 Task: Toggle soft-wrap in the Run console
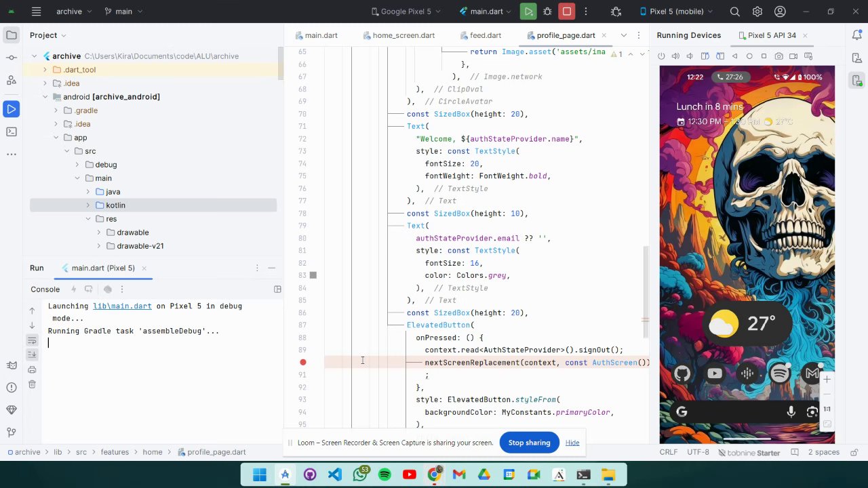coord(32,340)
